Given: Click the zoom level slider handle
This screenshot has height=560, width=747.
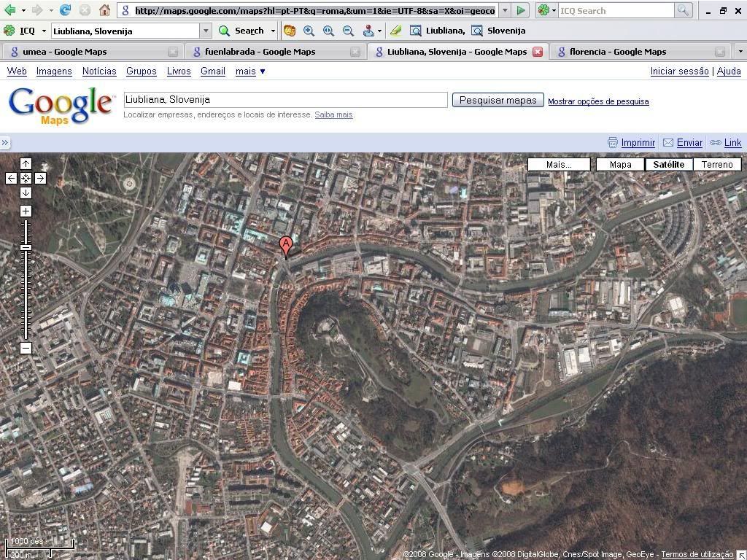Looking at the screenshot, I should tap(26, 248).
